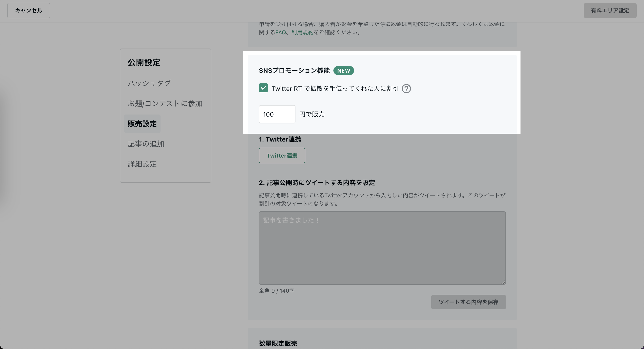Click the 円で販売 label
The image size is (644, 349).
point(312,114)
